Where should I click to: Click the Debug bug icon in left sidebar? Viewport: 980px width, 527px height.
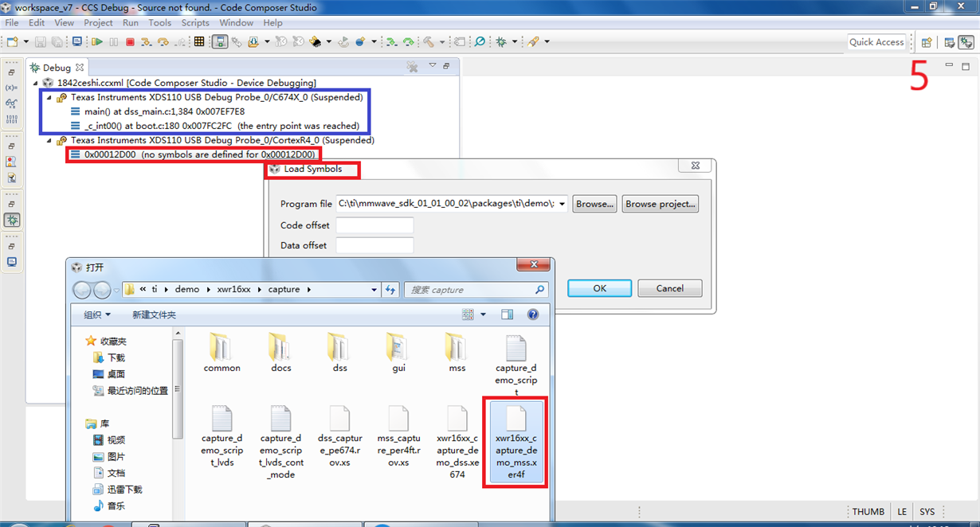[x=11, y=220]
